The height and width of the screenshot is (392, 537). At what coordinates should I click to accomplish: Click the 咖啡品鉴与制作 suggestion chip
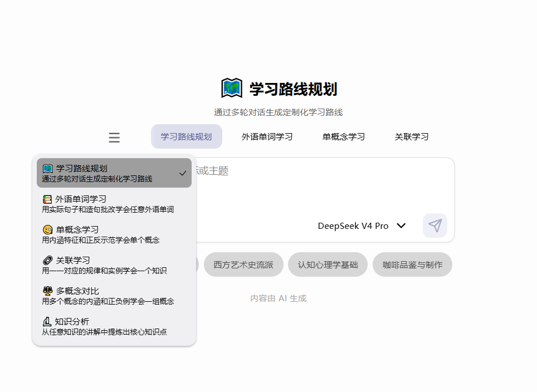(412, 264)
